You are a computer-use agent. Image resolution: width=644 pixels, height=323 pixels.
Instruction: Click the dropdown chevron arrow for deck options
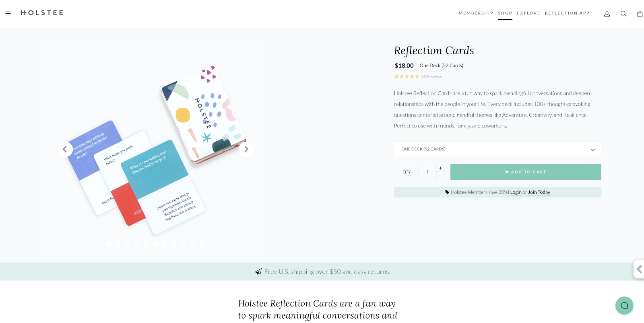point(592,149)
